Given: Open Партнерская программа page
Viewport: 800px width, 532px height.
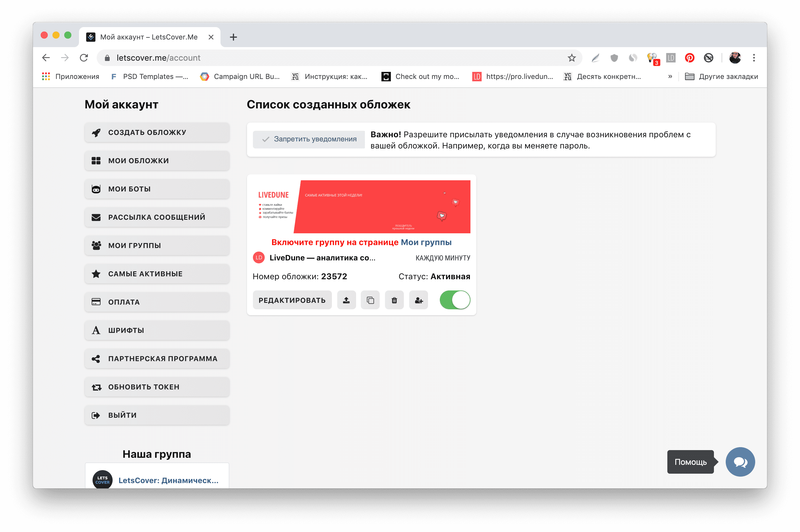Looking at the screenshot, I should [157, 358].
